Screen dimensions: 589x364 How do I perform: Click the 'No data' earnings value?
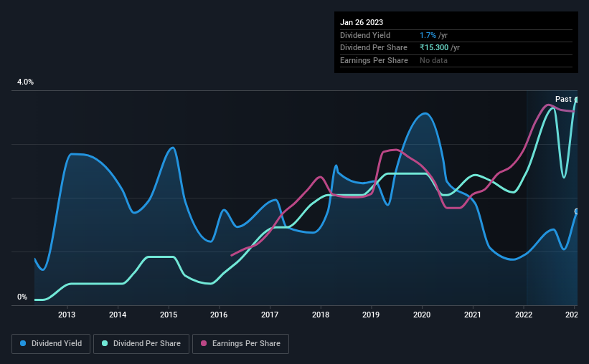point(433,60)
